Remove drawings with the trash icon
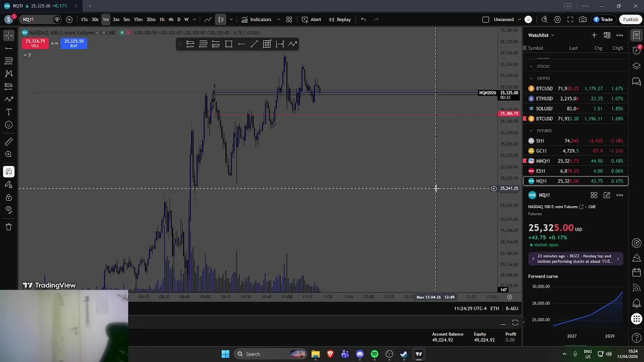The width and height of the screenshot is (644, 362). coord(9,227)
